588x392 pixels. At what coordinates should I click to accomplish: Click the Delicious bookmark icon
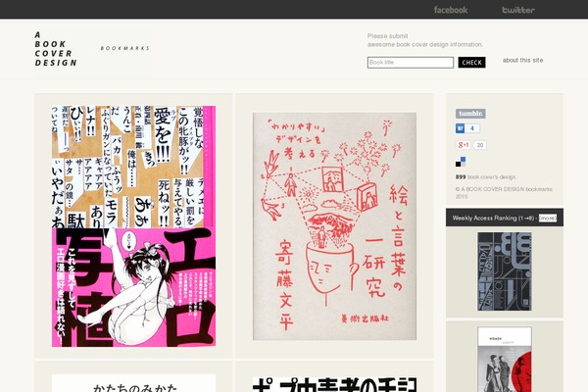coord(461,162)
